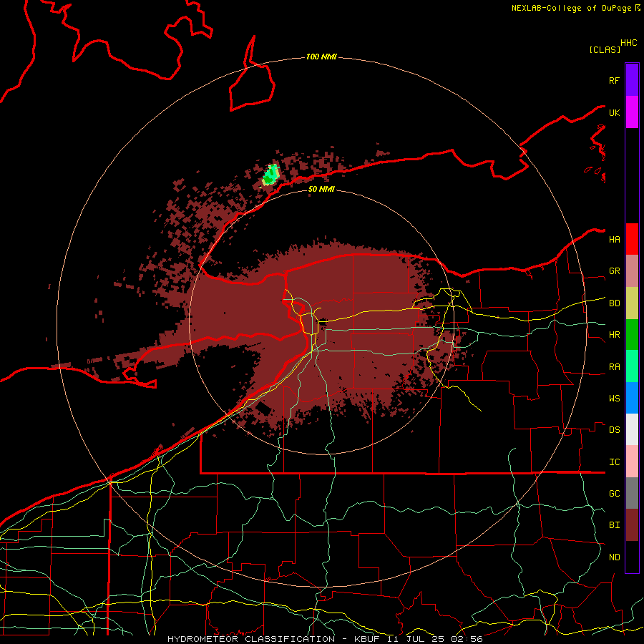Click the HHC product label

[x=628, y=43]
